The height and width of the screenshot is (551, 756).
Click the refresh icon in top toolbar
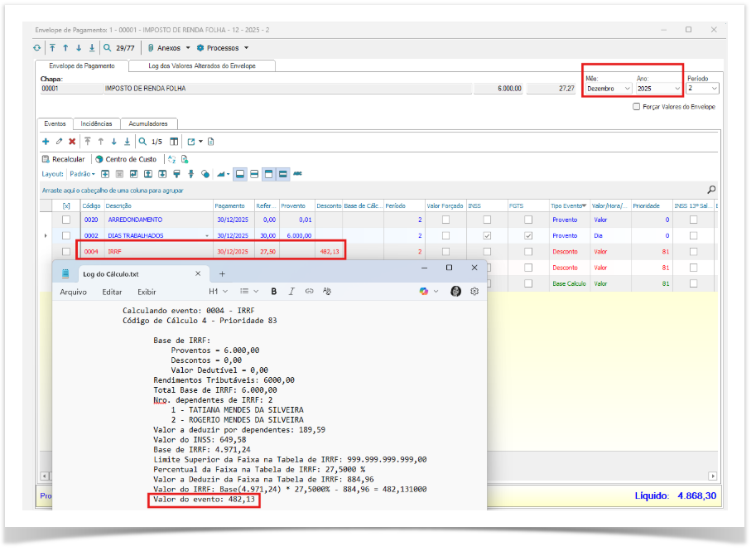37,48
